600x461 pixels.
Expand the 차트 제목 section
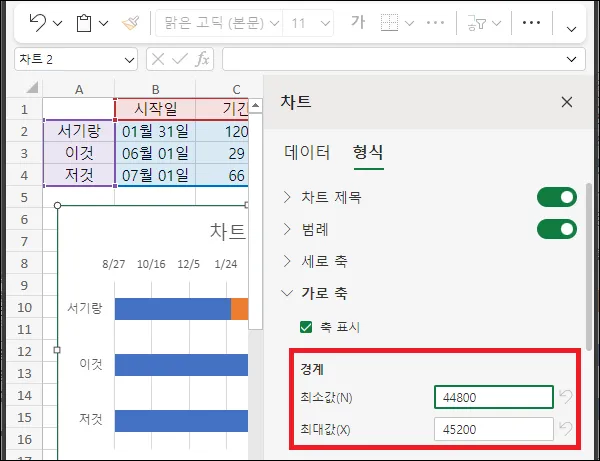coord(287,197)
